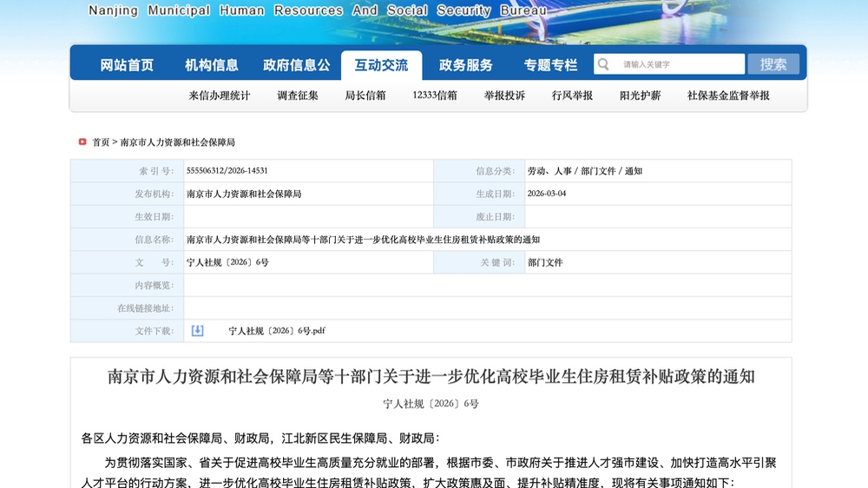Open the 机构信息 navigation tab
The height and width of the screenshot is (488, 868).
211,65
